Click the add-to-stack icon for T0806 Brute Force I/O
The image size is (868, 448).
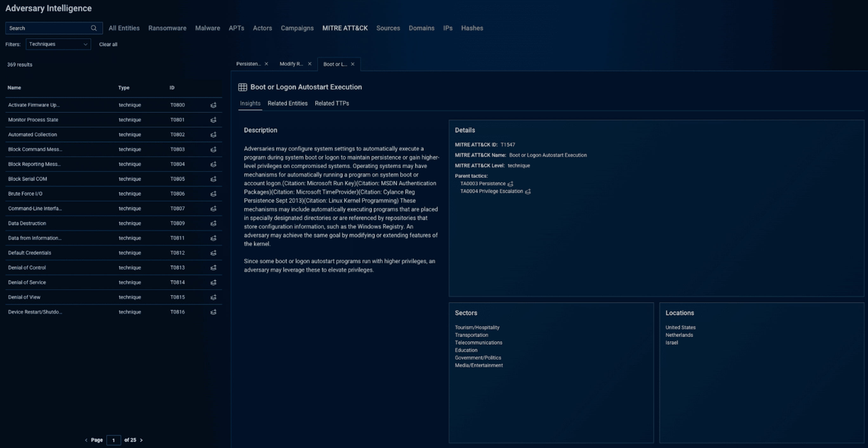coord(213,194)
